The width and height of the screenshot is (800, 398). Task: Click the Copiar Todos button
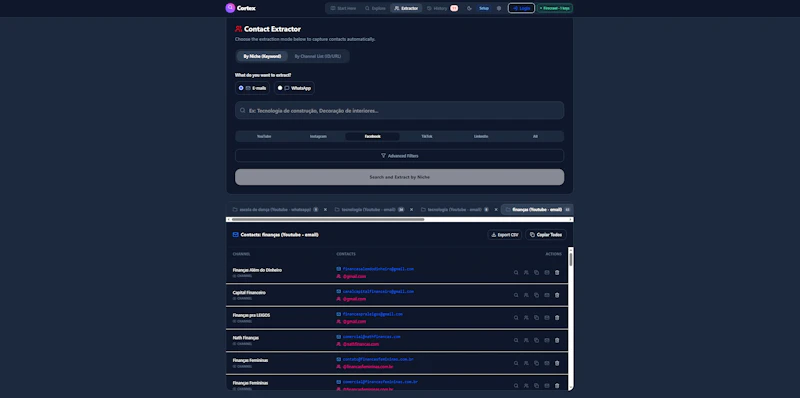point(545,235)
